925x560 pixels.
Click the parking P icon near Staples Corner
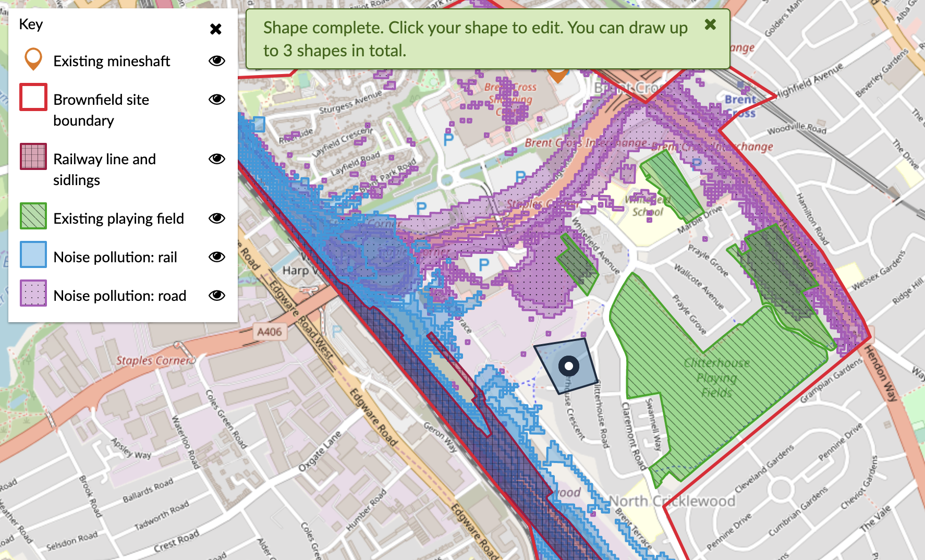pyautogui.click(x=484, y=265)
